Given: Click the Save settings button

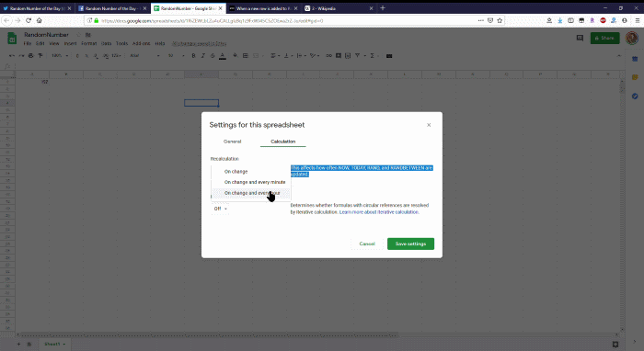Looking at the screenshot, I should pyautogui.click(x=410, y=244).
